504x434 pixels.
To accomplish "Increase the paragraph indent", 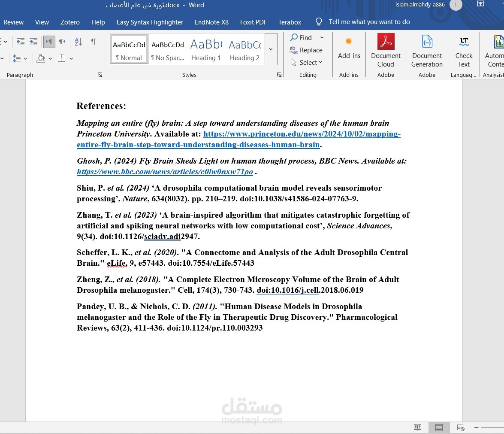I will (x=33, y=42).
